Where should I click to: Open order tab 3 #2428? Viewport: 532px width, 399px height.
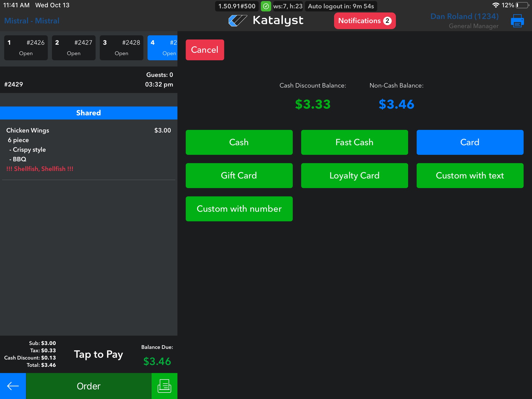[122, 48]
